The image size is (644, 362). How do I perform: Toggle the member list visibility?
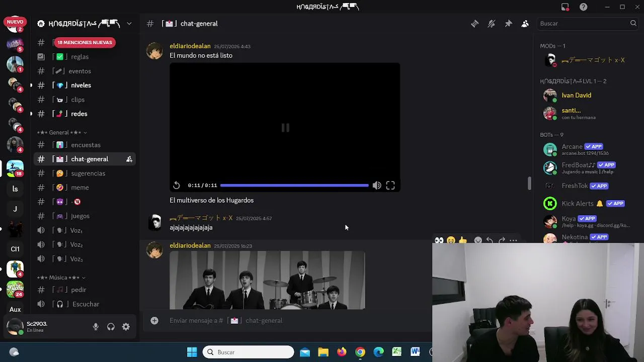pyautogui.click(x=525, y=24)
